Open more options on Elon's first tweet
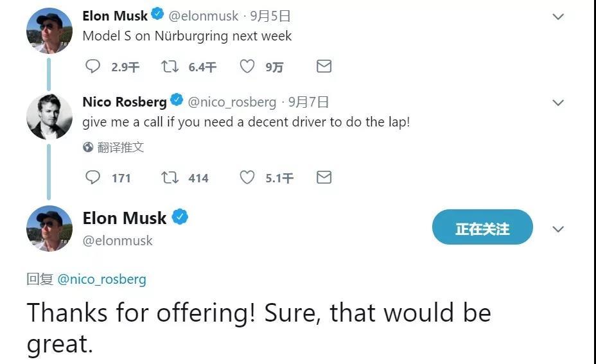The image size is (596, 364). point(558,17)
